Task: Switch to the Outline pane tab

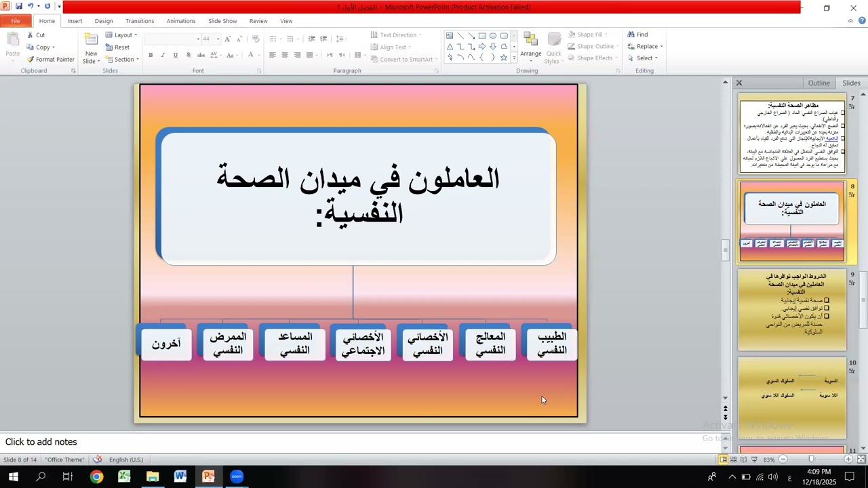Action: coord(818,83)
